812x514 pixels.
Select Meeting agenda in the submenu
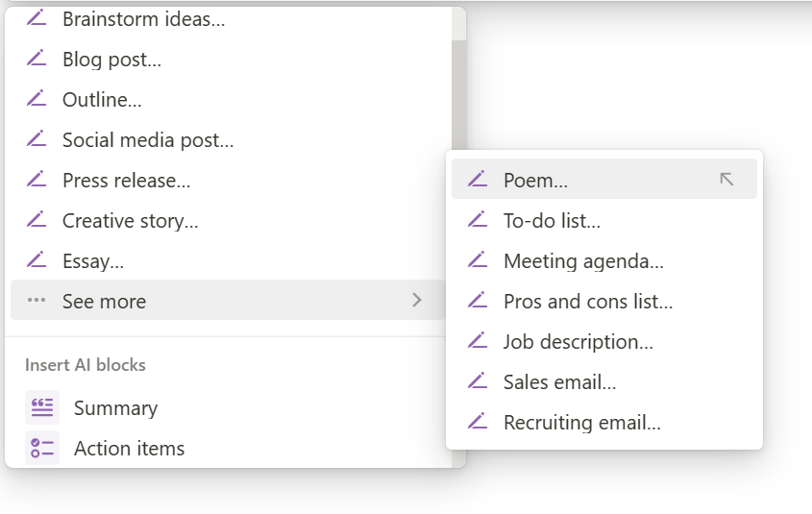click(x=583, y=260)
